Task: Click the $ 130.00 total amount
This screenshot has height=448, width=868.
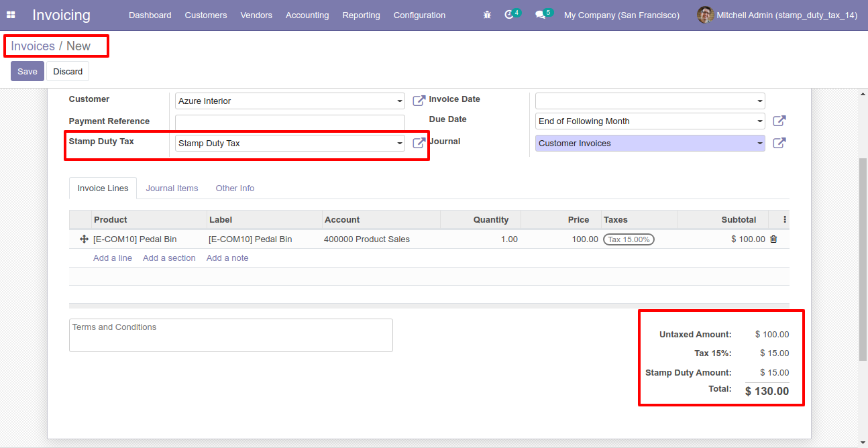Action: 767,391
